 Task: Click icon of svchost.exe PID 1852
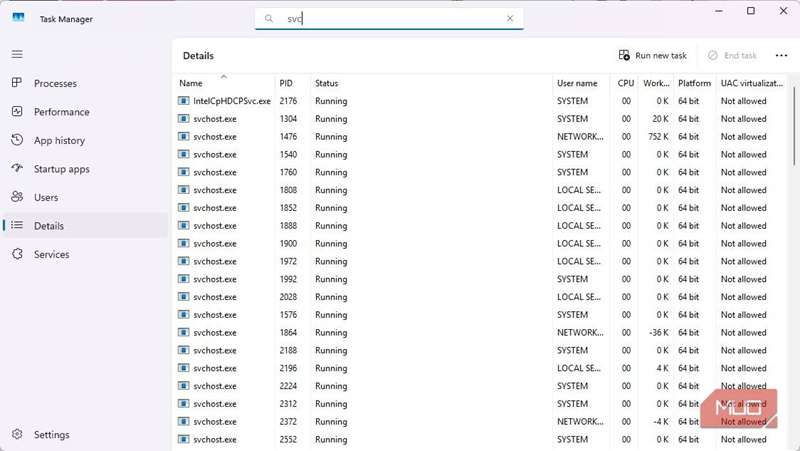183,208
